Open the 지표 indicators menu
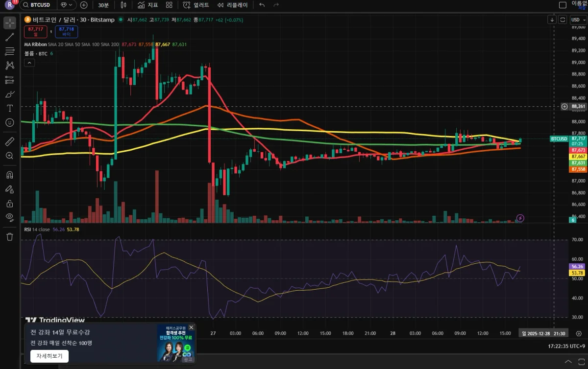 (x=148, y=5)
